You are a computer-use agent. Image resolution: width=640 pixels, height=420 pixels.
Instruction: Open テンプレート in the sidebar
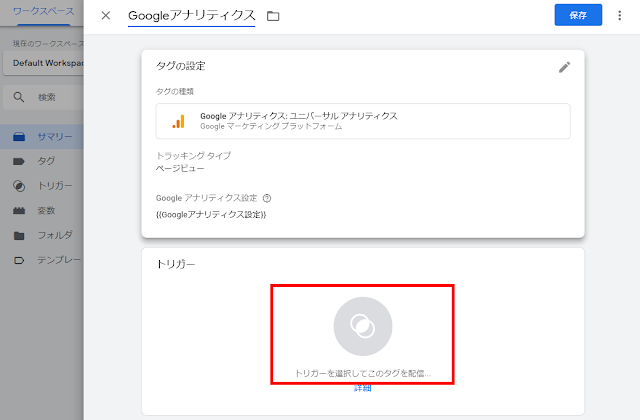tap(42, 260)
